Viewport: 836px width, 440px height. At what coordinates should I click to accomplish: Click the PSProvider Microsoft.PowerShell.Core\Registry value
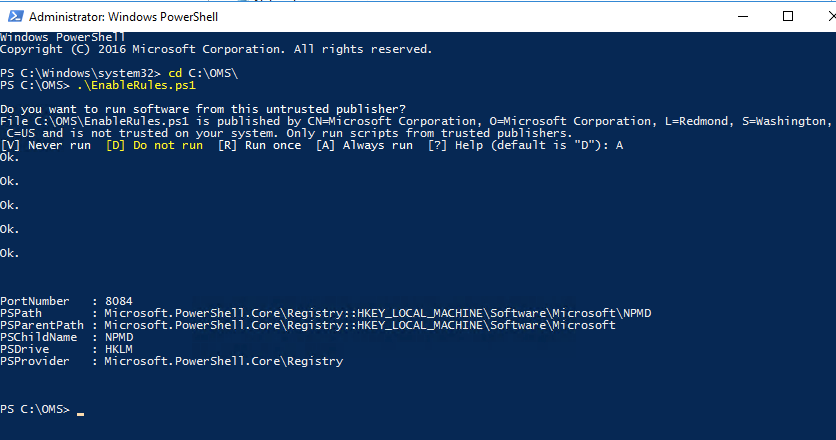point(224,362)
